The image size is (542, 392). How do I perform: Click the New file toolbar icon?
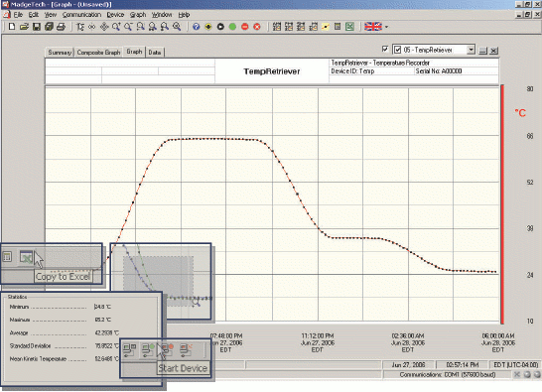point(12,27)
